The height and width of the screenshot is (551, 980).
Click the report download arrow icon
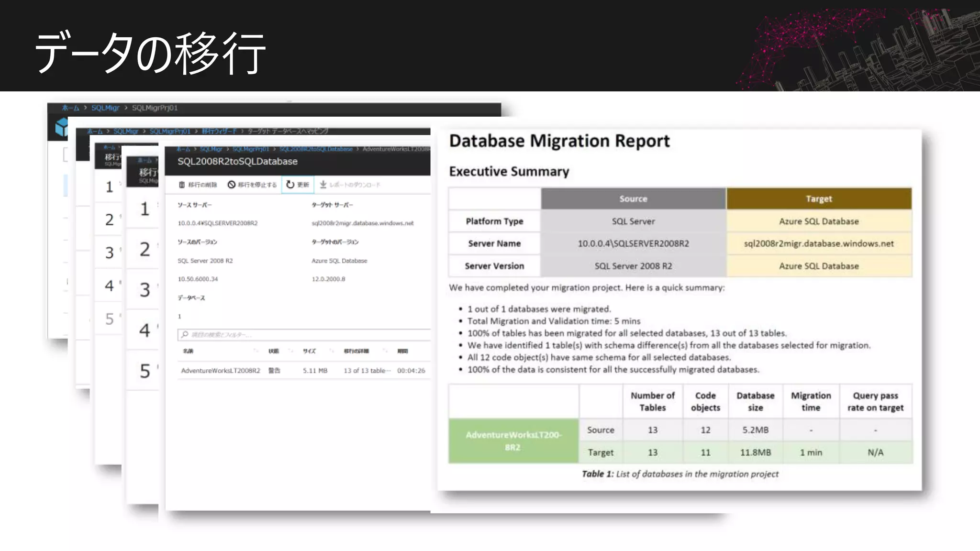[323, 185]
